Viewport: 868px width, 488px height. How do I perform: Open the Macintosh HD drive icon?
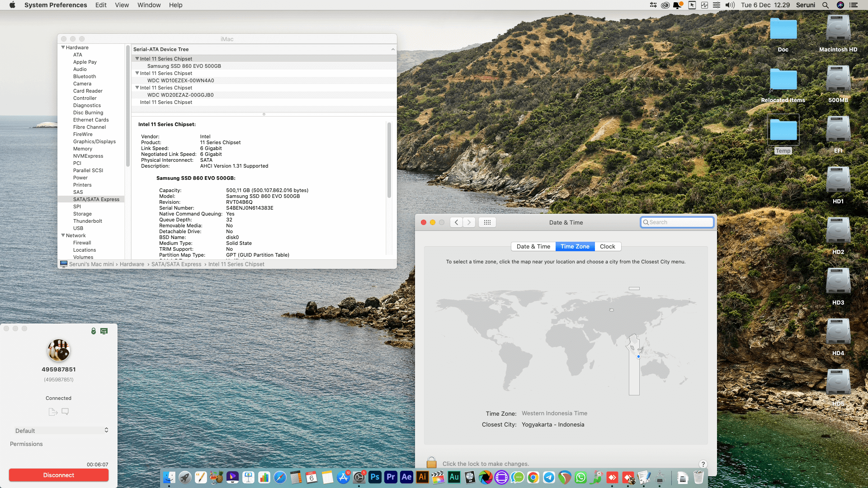[838, 29]
